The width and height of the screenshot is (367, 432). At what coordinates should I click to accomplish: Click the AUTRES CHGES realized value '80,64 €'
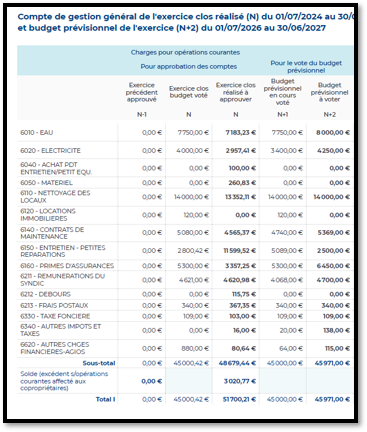244,348
